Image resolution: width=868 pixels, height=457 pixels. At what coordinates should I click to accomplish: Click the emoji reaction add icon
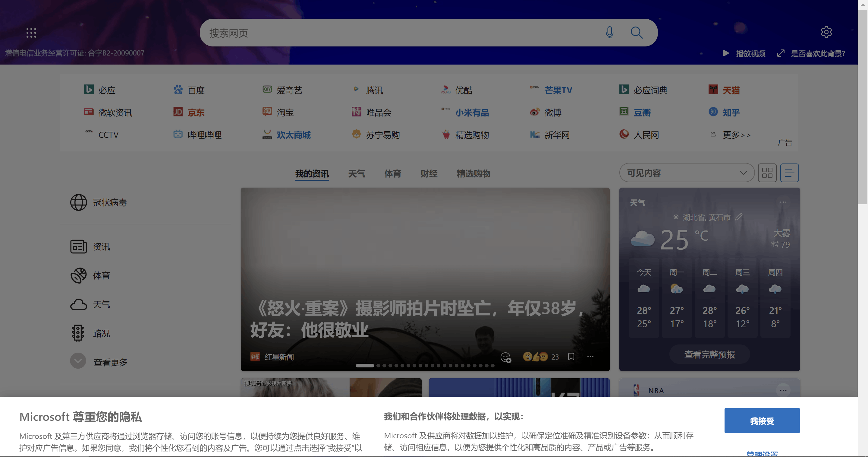(x=505, y=357)
